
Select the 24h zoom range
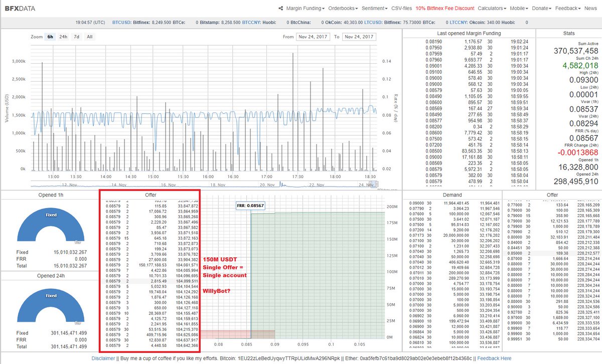(63, 37)
